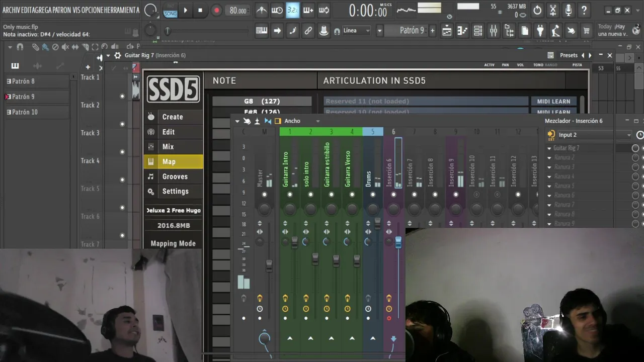Open the SSD5 Grooves page
Screen dimensions: 644x362
pyautogui.click(x=173, y=176)
